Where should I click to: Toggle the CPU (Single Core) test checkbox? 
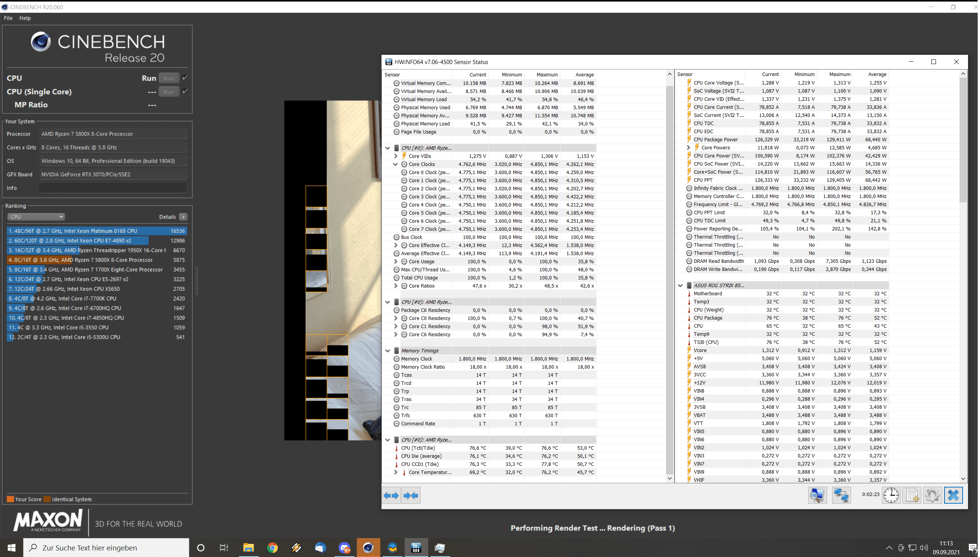[185, 91]
